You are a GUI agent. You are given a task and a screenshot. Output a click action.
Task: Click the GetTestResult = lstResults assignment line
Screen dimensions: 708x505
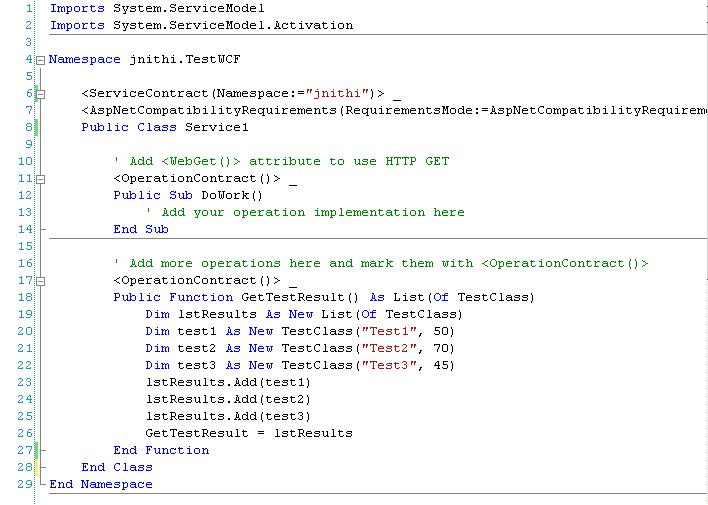coord(249,433)
